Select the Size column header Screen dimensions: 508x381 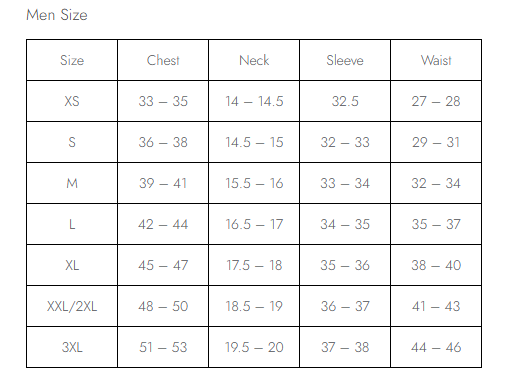(72, 60)
